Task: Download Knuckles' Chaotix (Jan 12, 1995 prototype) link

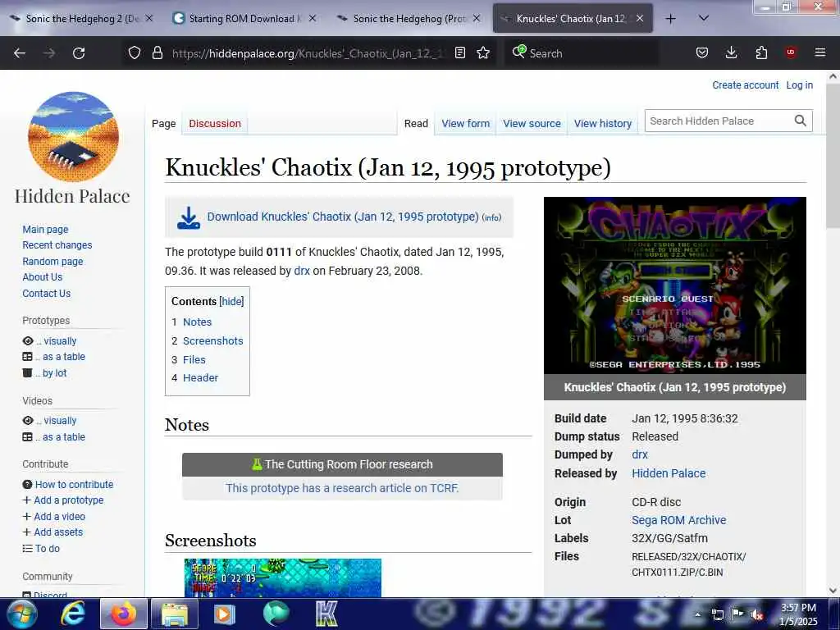Action: click(x=343, y=217)
